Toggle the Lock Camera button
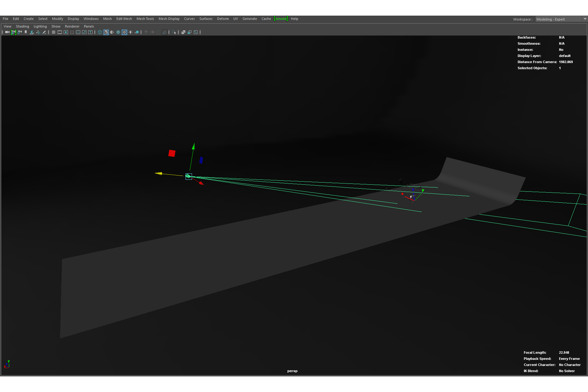Image resolution: width=588 pixels, height=392 pixels. pyautogui.click(x=13, y=32)
